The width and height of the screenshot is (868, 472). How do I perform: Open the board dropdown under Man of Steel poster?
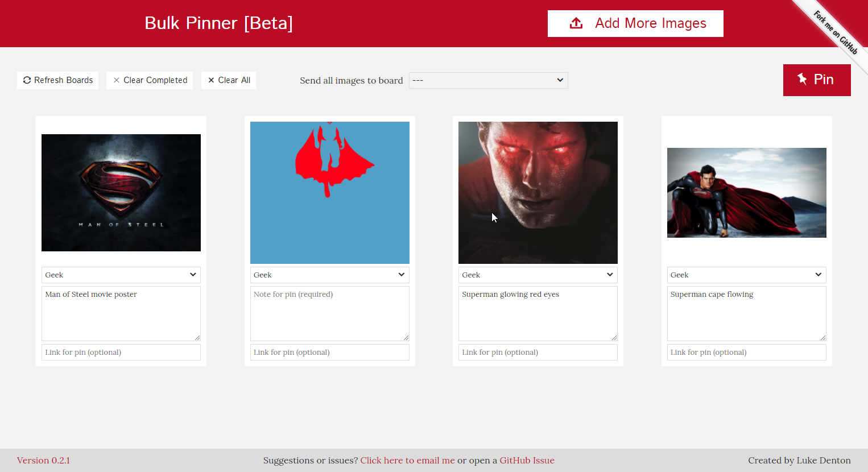click(121, 275)
